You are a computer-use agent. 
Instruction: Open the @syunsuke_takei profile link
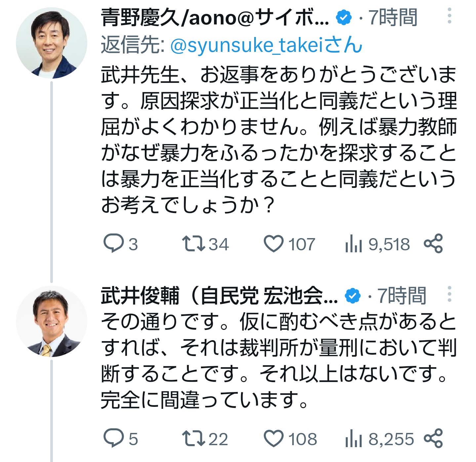pyautogui.click(x=266, y=45)
